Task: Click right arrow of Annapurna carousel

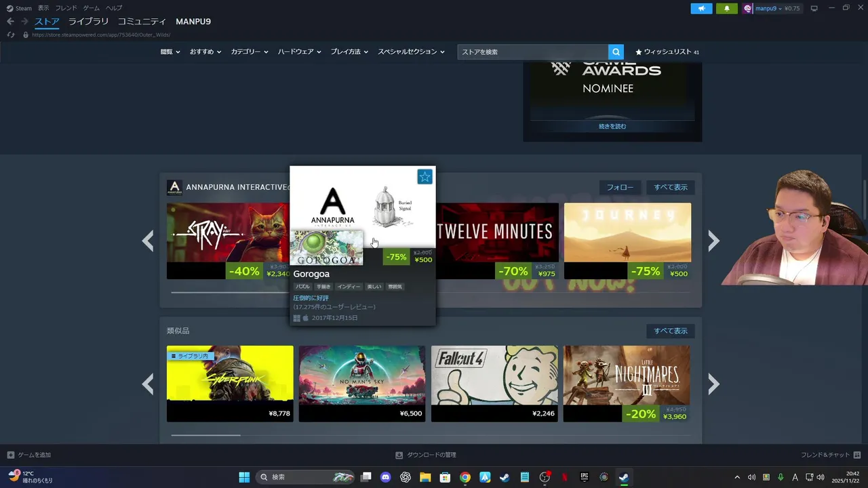Action: click(713, 241)
